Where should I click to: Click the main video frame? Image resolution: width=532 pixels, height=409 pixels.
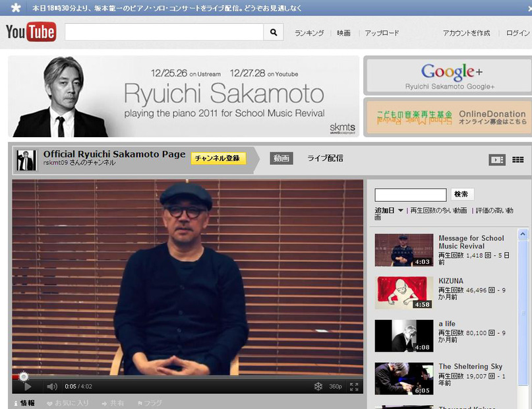tap(188, 277)
